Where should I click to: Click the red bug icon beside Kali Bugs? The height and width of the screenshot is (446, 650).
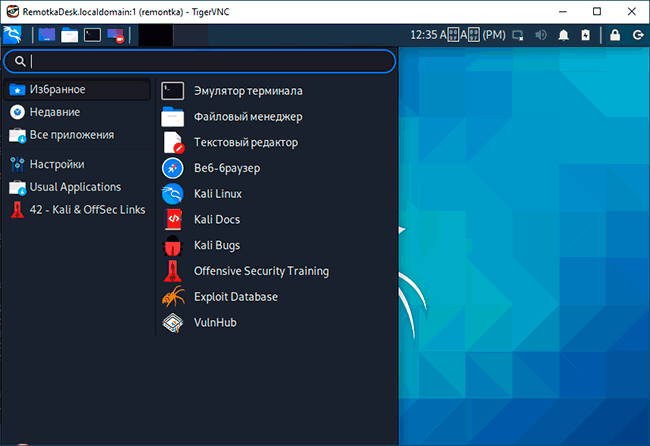[x=172, y=246]
